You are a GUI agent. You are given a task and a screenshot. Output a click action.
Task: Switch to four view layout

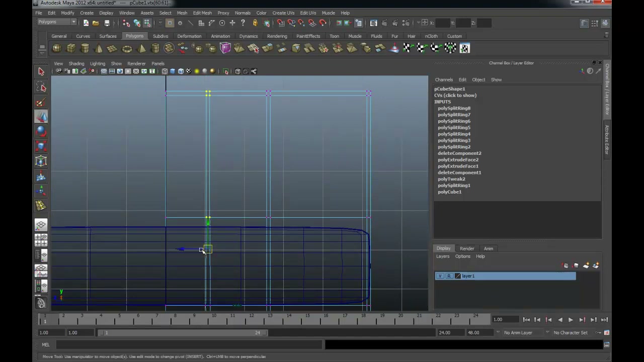point(41,240)
